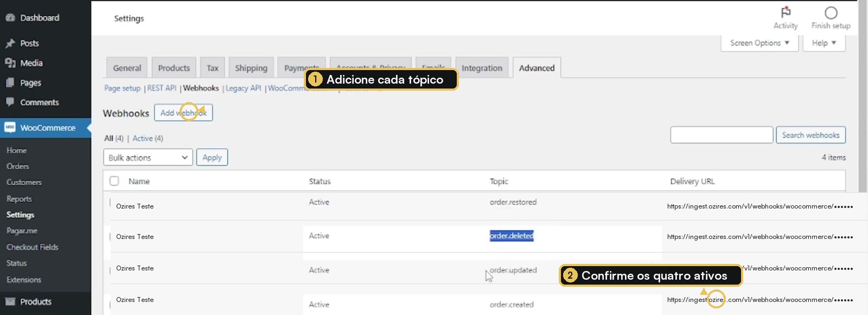Click the Name column header

point(139,181)
